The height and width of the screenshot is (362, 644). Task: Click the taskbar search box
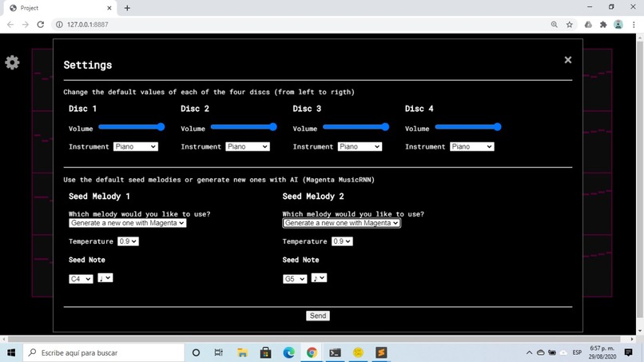pos(104,352)
